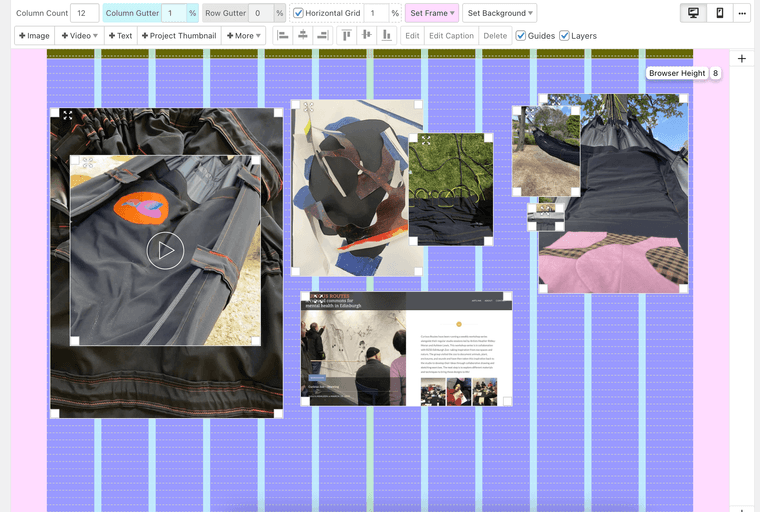760x512 pixels.
Task: Switch to desktop view icon
Action: 693,13
